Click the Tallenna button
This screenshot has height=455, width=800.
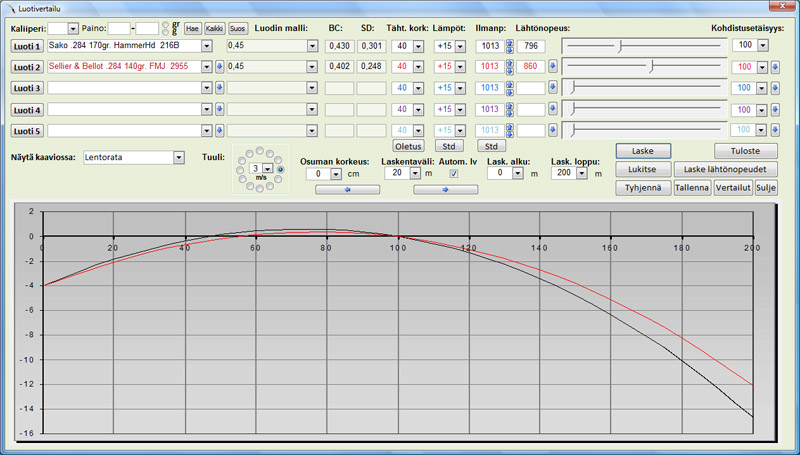(692, 188)
